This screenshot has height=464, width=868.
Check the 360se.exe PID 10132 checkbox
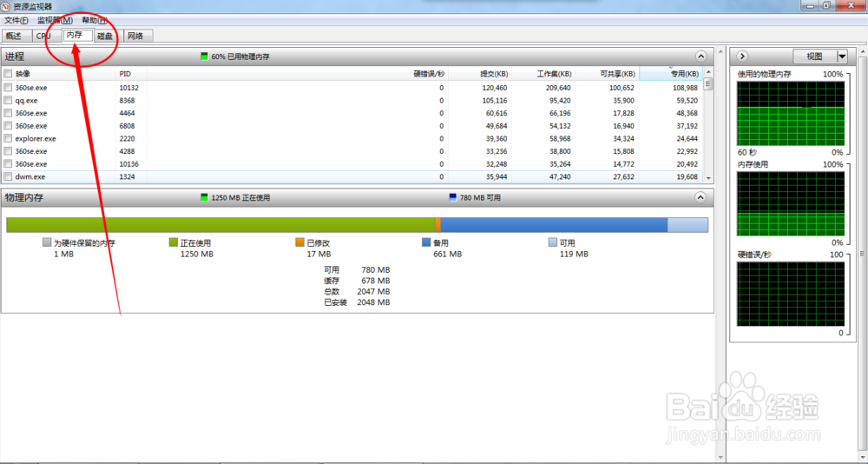tap(8, 88)
